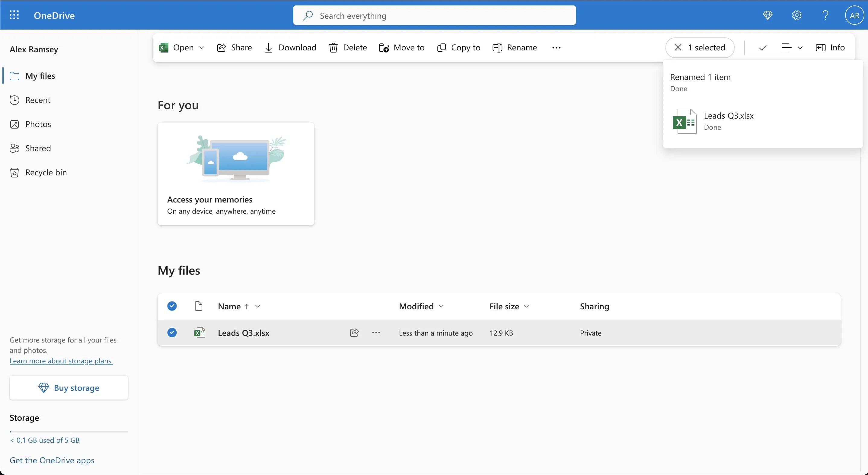Click the OneDrive settings gear icon
The width and height of the screenshot is (868, 475).
(796, 15)
